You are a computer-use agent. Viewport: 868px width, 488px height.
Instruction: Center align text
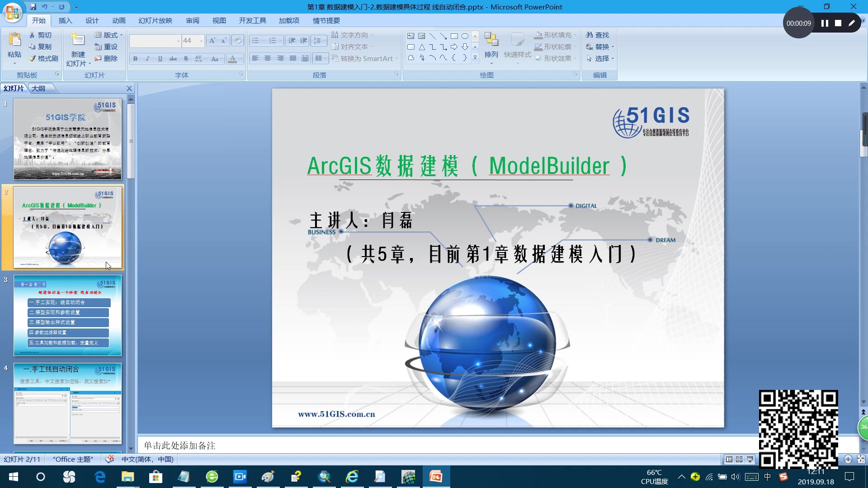click(x=268, y=58)
